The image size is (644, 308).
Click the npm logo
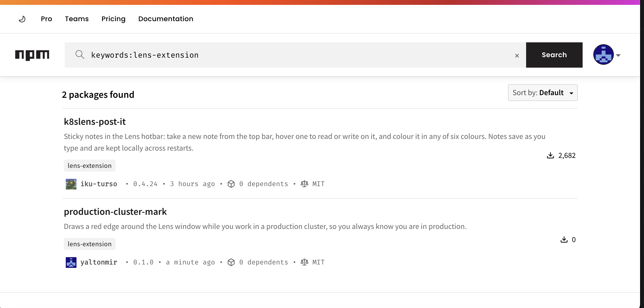click(32, 55)
